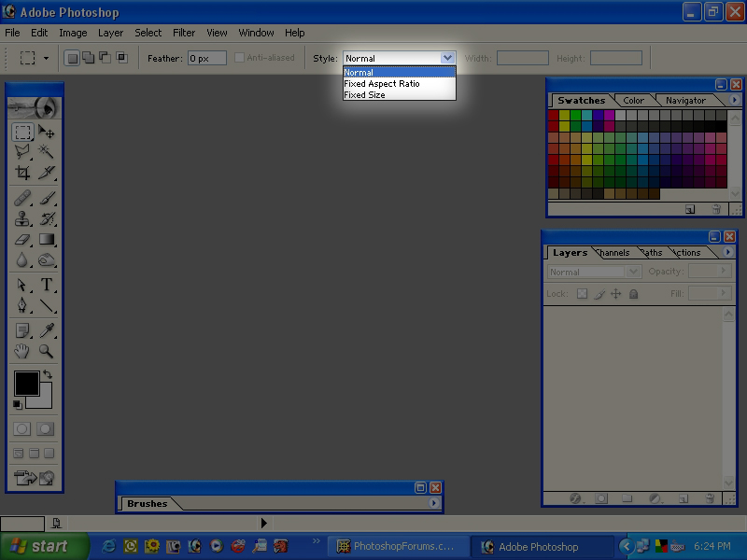Select the Magic Wand tool
The height and width of the screenshot is (560, 747).
tap(46, 152)
